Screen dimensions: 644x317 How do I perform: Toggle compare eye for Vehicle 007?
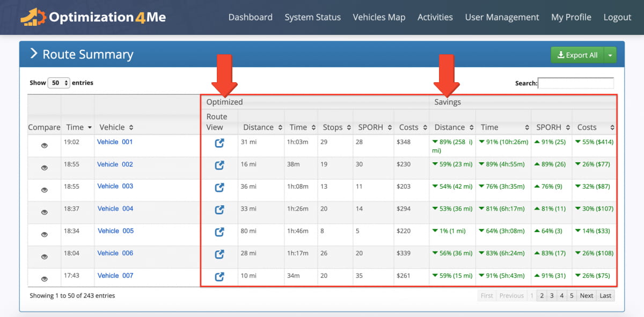coord(45,279)
